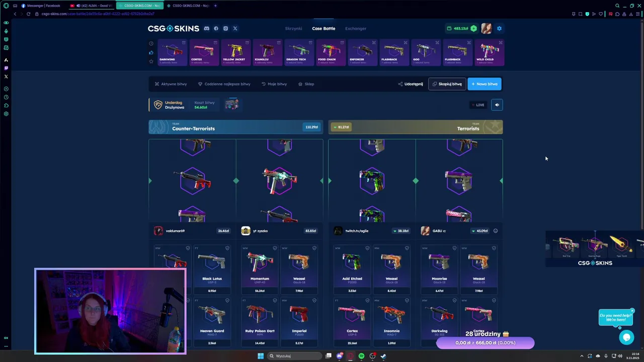Show recent drops with clock icon
The height and width of the screenshot is (362, 644).
151,44
